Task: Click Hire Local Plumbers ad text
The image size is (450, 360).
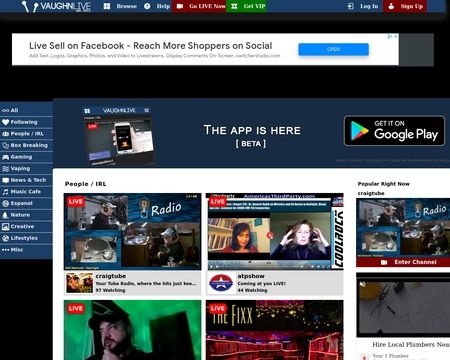Action: click(411, 345)
